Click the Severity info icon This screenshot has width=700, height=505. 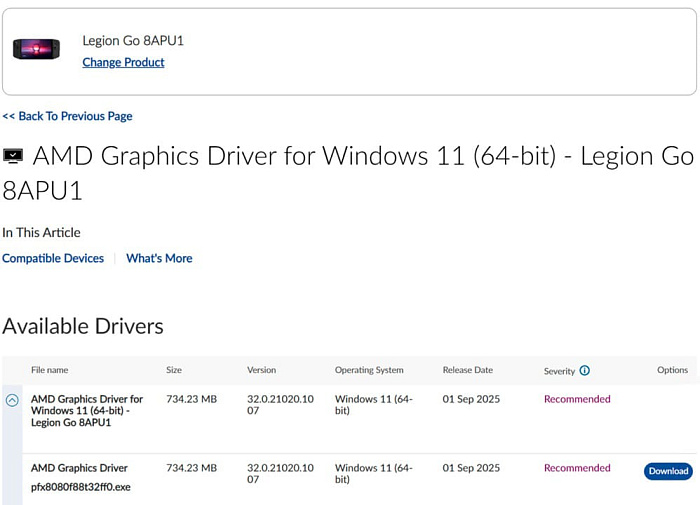coord(585,370)
